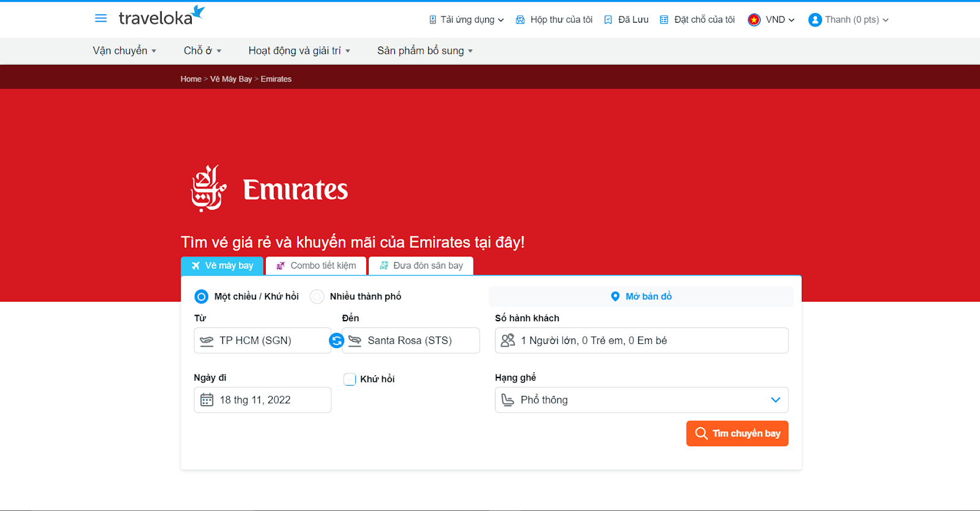Open Hộp thư của tôi inbox
The height and width of the screenshot is (511, 980).
[x=554, y=20]
